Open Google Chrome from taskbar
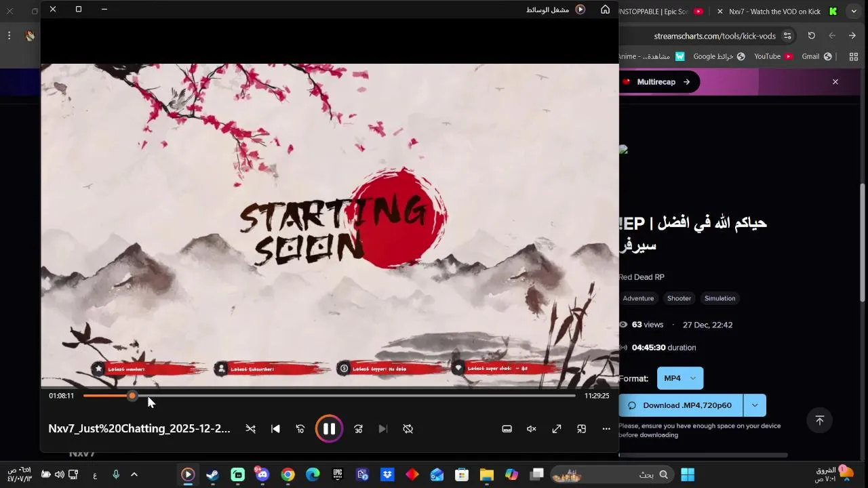This screenshot has width=868, height=488. 288,474
